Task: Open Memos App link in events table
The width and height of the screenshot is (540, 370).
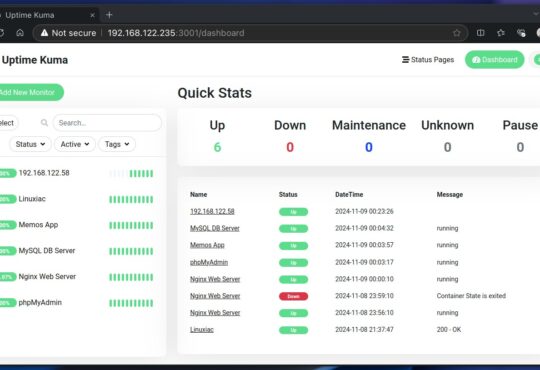Action: coord(207,245)
